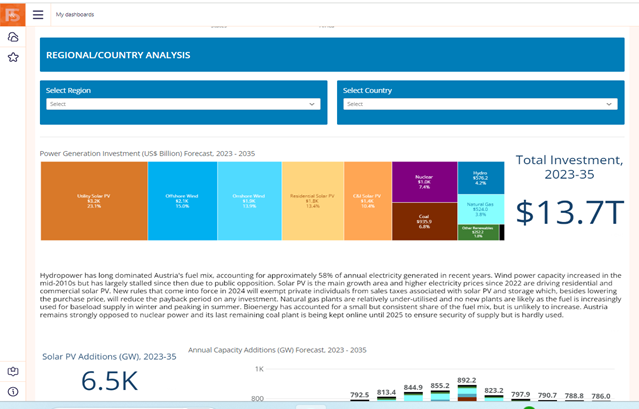Expand the Select Region dropdown
This screenshot has height=409, width=639.
pos(181,104)
